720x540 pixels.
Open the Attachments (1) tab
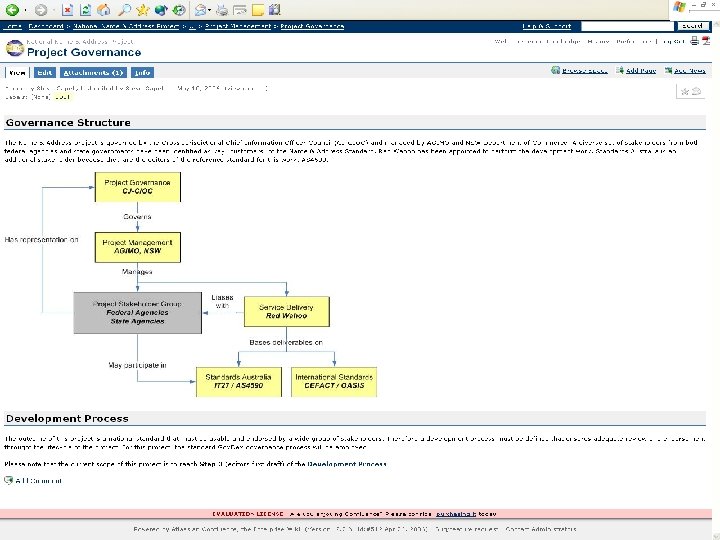(93, 73)
